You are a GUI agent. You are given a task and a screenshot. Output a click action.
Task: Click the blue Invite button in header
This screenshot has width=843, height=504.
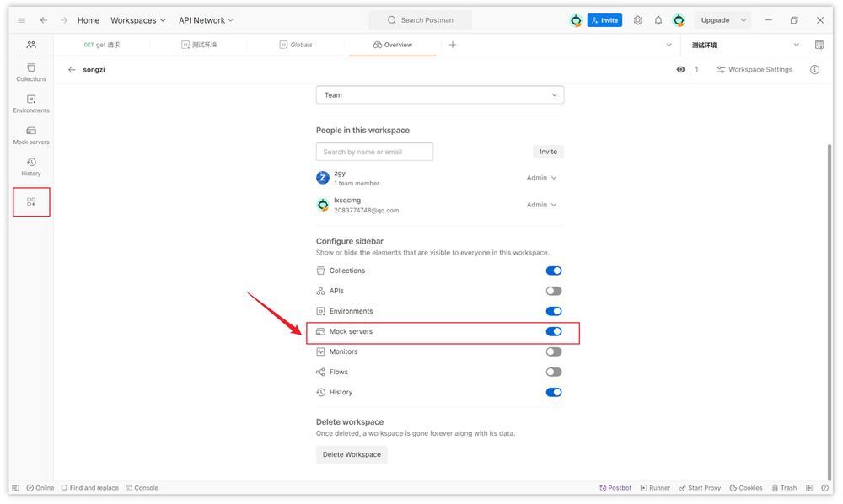pyautogui.click(x=604, y=20)
